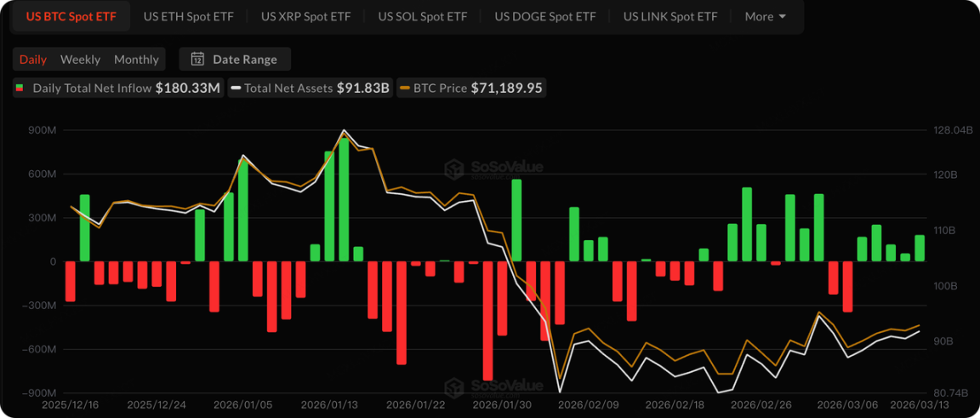Expand the More dropdown menu
Image resolution: width=980 pixels, height=418 pixels.
point(765,16)
